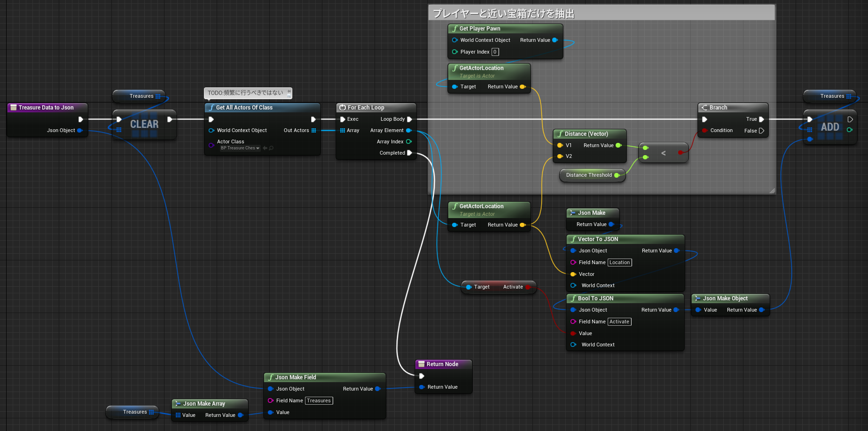868x431 pixels.
Task: Click the Out Actors array pin
Action: coord(313,130)
